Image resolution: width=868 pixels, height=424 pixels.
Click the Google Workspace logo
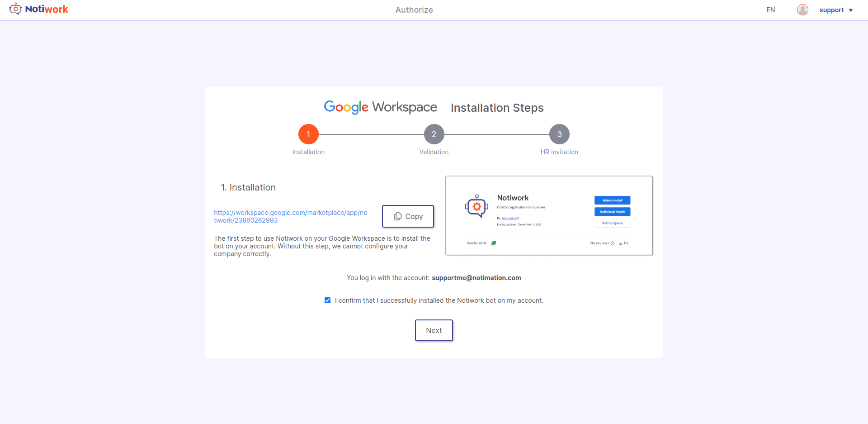click(381, 107)
